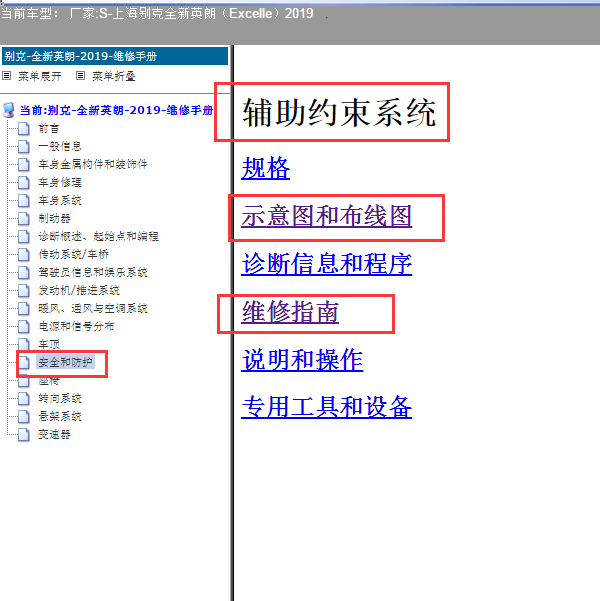Open the 传动系统/车桥 chapter
600x601 pixels.
[x=73, y=255]
